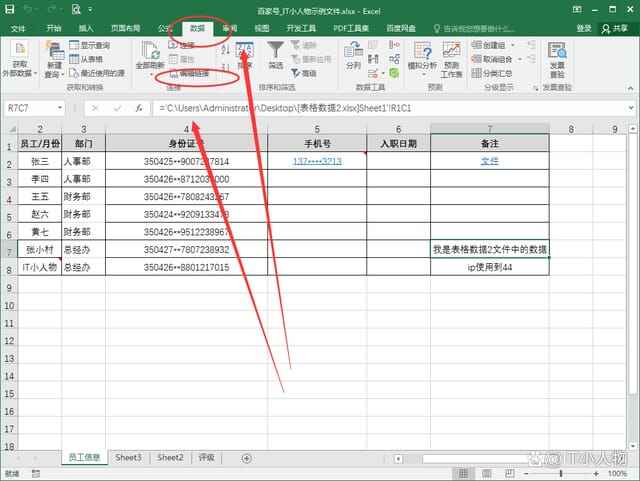Click 清除 (Clear) filter icon
Image resolution: width=640 pixels, height=481 pixels.
click(x=296, y=45)
